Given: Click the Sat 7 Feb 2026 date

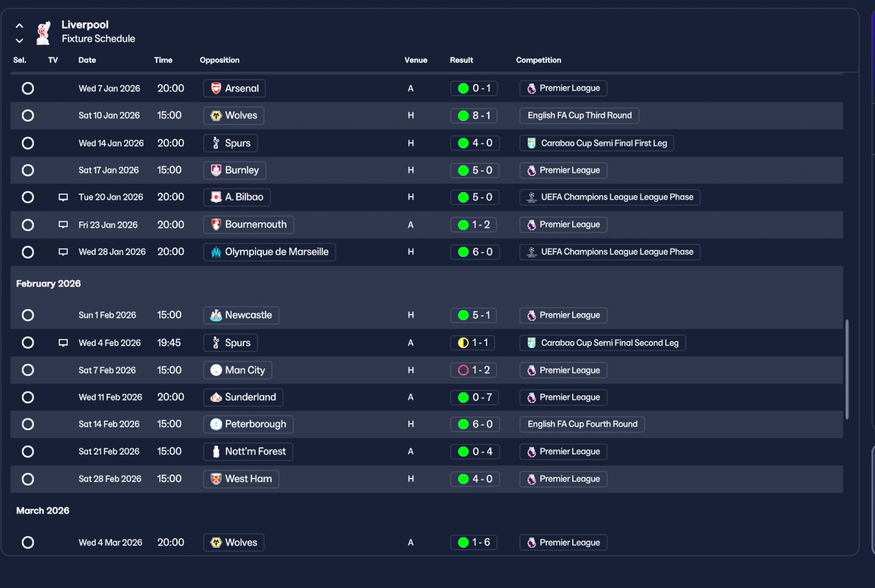Looking at the screenshot, I should tap(107, 370).
